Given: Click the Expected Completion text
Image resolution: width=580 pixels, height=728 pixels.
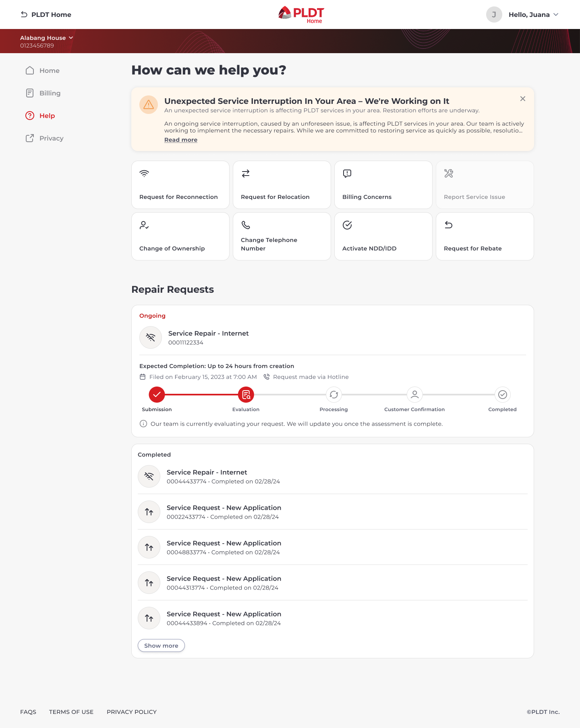Looking at the screenshot, I should [217, 366].
